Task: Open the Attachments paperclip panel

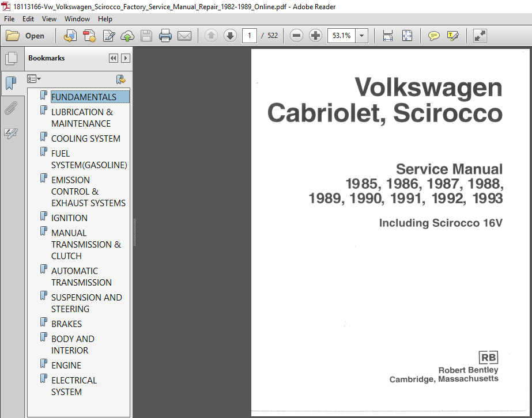Action: 11,108
